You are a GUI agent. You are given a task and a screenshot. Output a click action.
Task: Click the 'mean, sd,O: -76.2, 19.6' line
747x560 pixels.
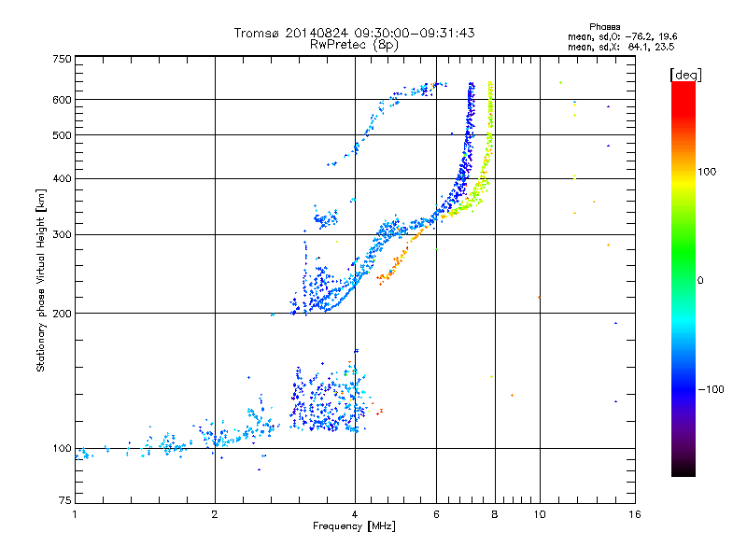[622, 36]
